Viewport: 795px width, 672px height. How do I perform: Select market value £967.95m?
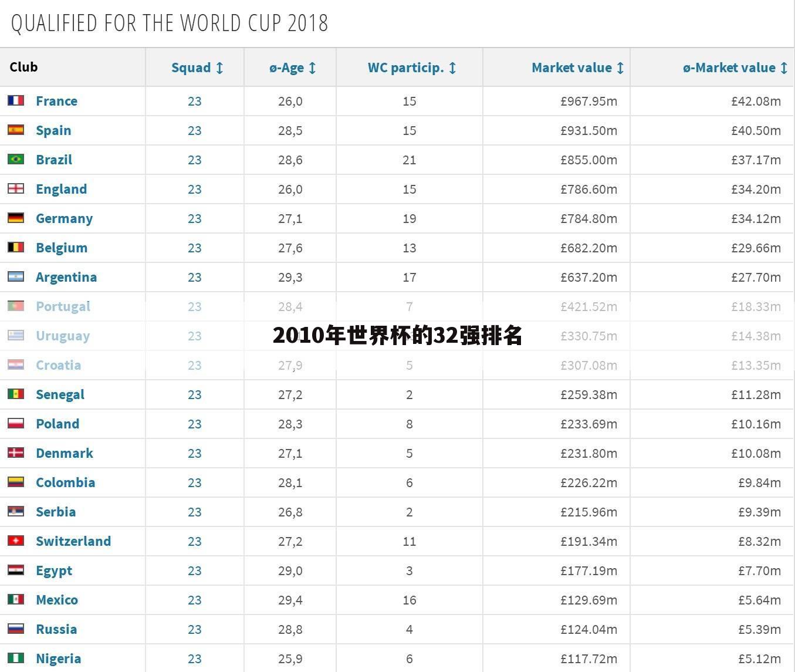(588, 101)
